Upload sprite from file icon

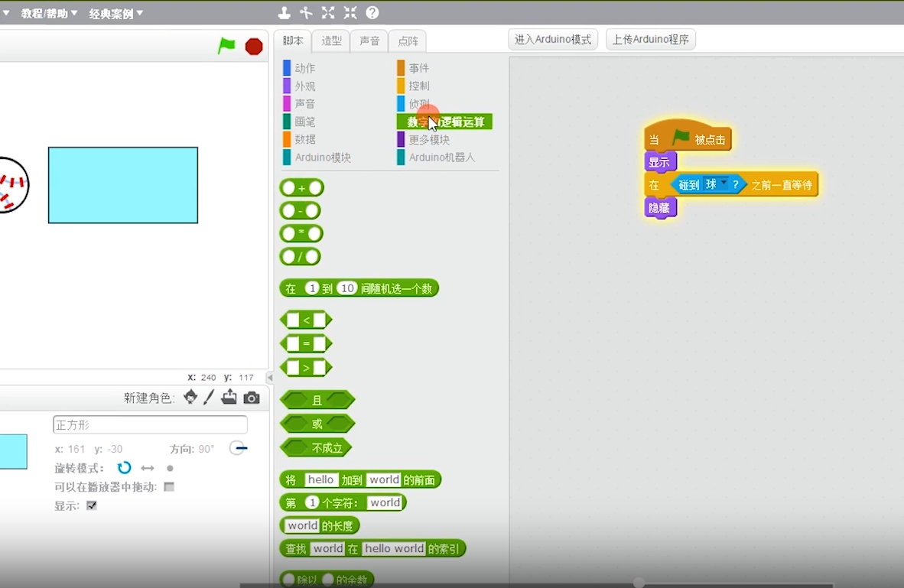(x=229, y=397)
